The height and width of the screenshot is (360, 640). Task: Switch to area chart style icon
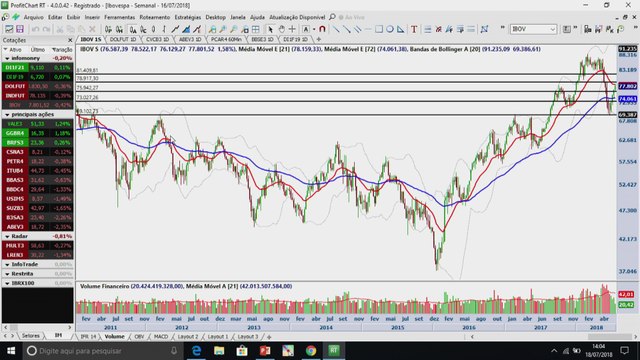[186, 29]
